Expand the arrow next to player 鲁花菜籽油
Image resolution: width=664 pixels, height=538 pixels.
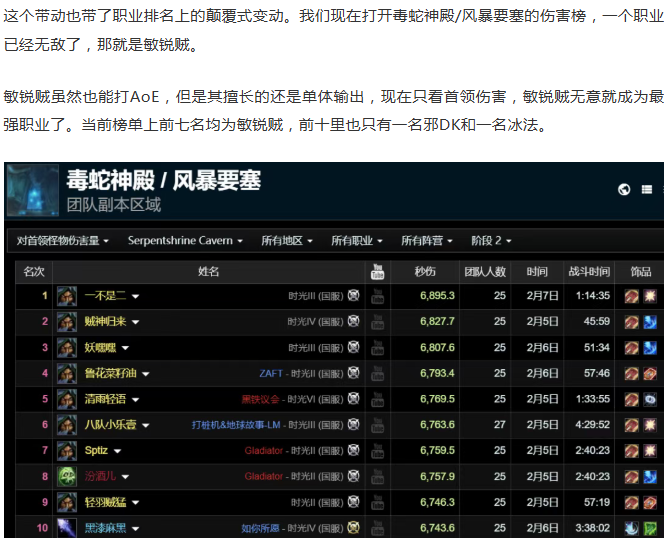coord(145,374)
